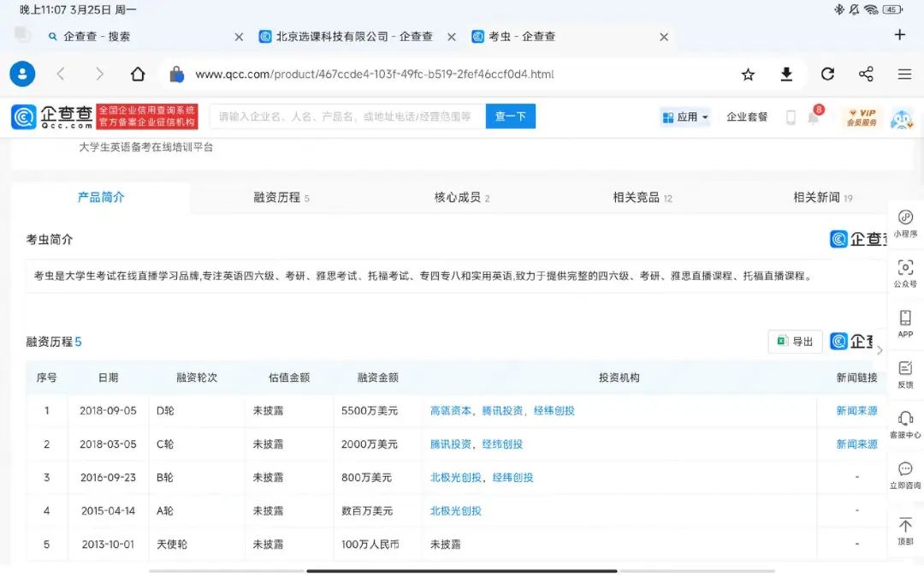
Task: Open APP sidebar icon
Action: 905,324
